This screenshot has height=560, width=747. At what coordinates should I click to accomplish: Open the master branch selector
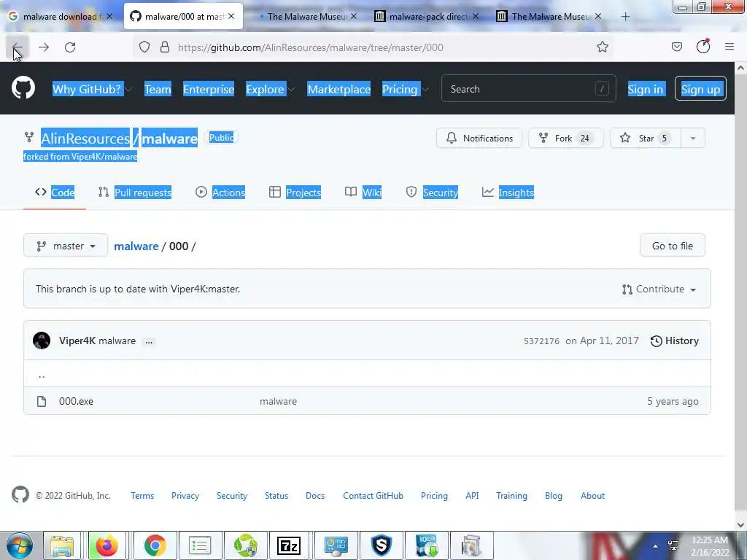[x=66, y=246]
